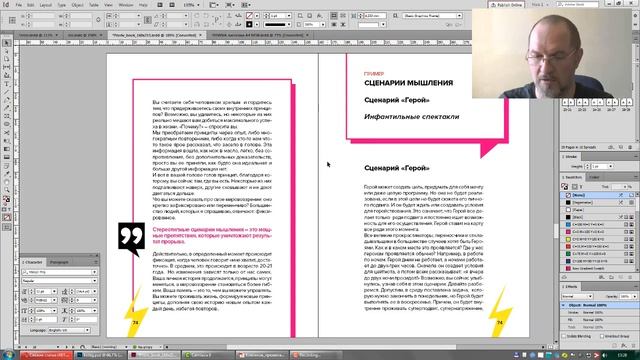Click the Go to Bridge icon in the top application bar
Viewport: 640px width, 360px height.
coord(160,5)
